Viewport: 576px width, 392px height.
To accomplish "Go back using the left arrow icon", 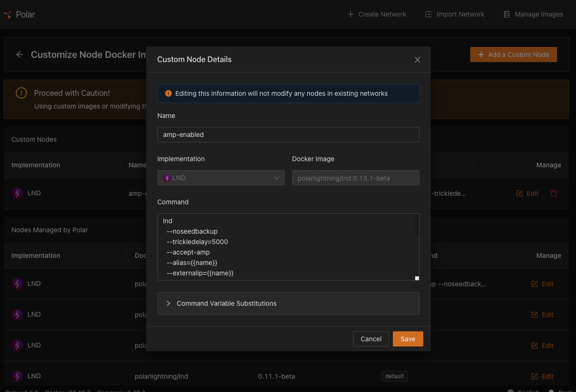I will pyautogui.click(x=19, y=55).
